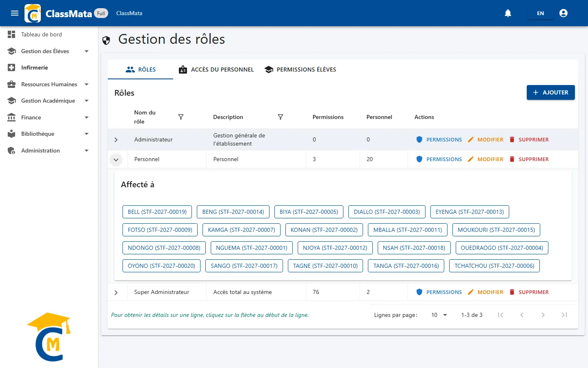Click Modifier for Administrateur role

[x=486, y=139]
